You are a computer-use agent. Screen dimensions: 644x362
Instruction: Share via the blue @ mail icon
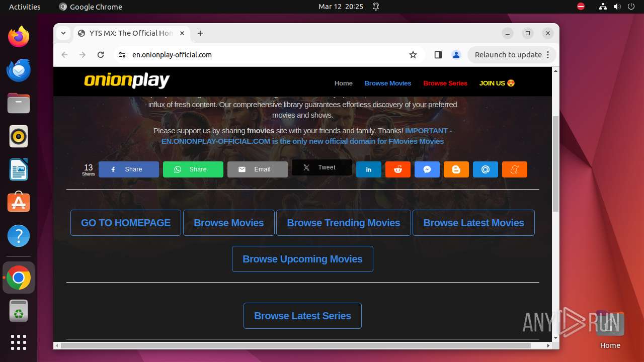(486, 169)
